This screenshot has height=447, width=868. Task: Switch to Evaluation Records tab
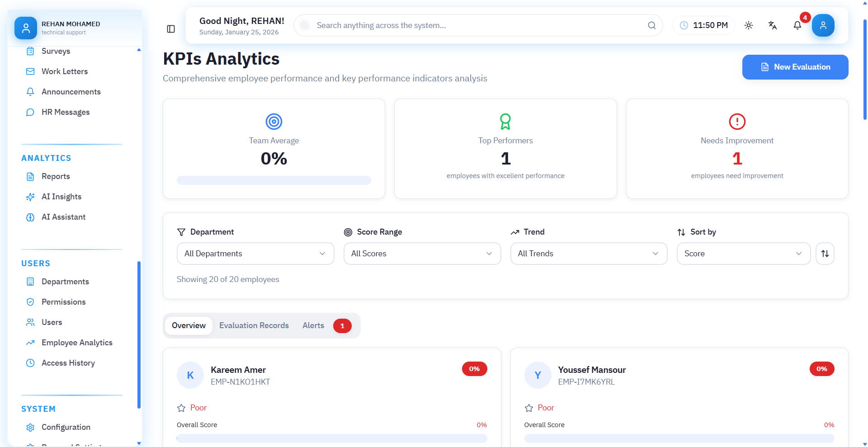pos(254,325)
